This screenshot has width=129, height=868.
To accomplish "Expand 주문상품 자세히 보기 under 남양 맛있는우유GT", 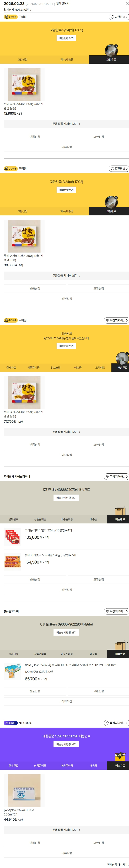I will [66, 830].
